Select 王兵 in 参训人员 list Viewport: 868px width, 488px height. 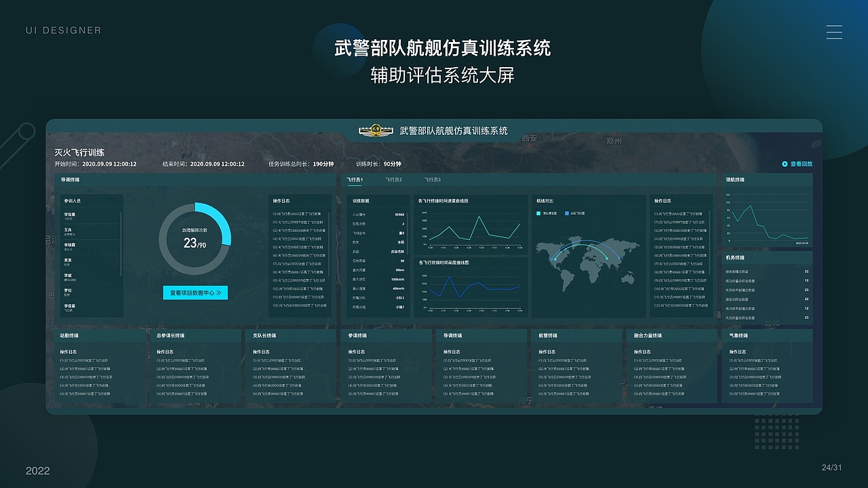(x=90, y=231)
